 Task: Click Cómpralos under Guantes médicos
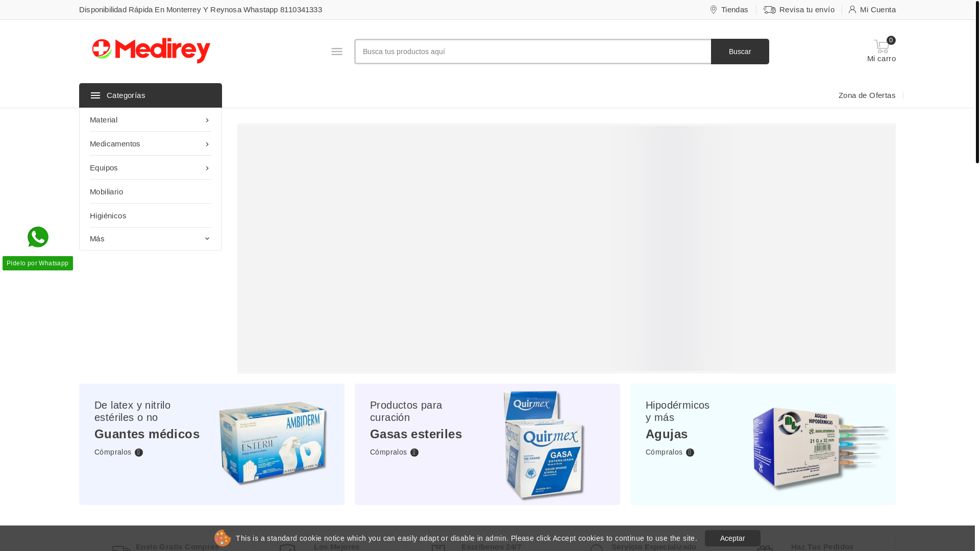(113, 452)
